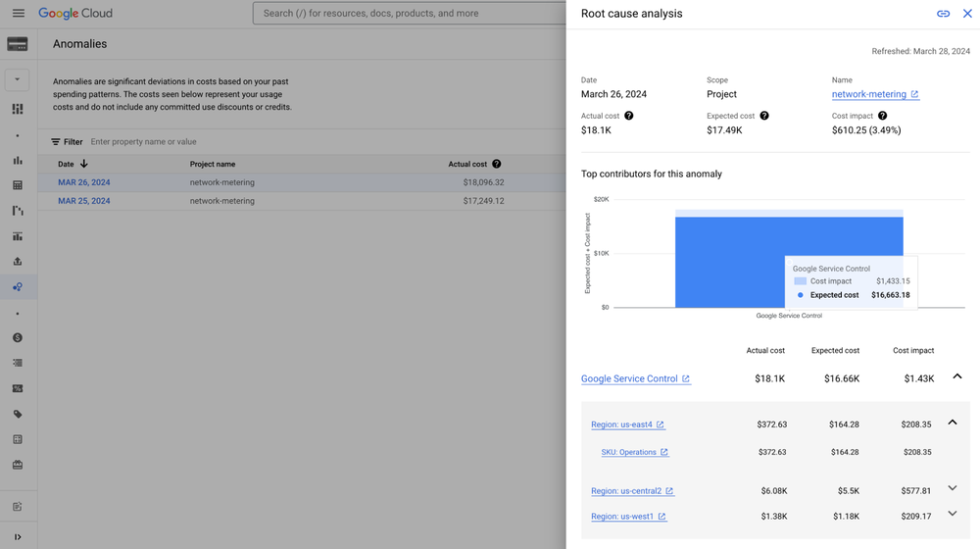Screen dimensions: 980x549
Task: Click the Expected cost legend dot in tooltip
Action: (x=800, y=295)
